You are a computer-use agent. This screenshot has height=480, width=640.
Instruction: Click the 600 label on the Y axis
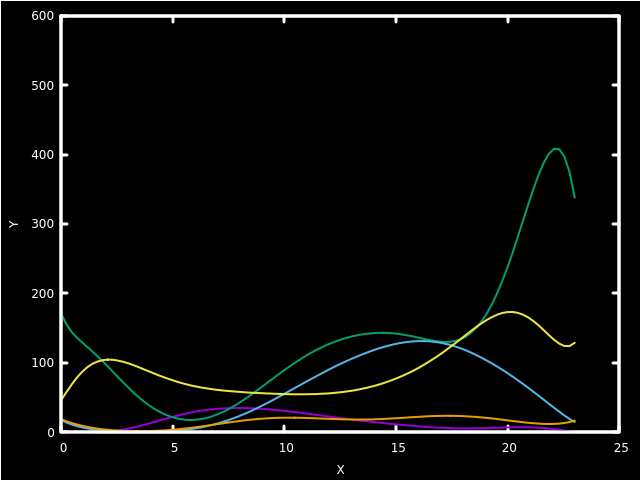42,16
